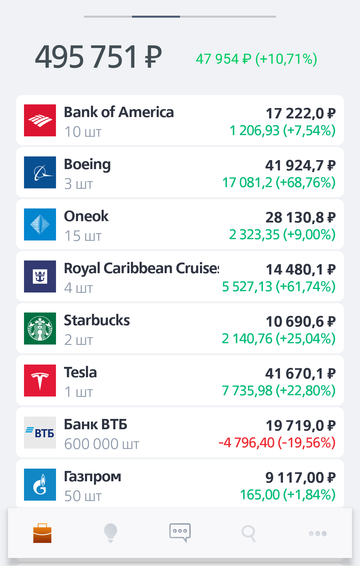Tap the Банк ВТБ logo icon
360x566 pixels.
tap(40, 432)
